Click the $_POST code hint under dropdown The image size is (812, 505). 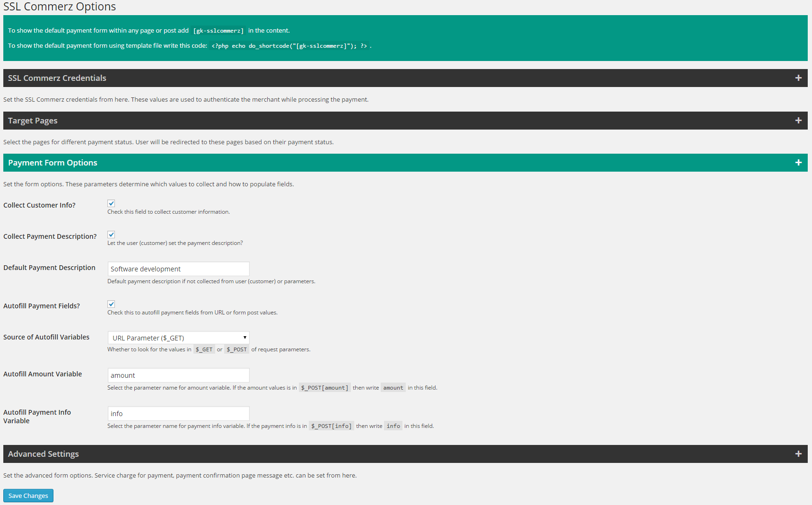pyautogui.click(x=236, y=349)
